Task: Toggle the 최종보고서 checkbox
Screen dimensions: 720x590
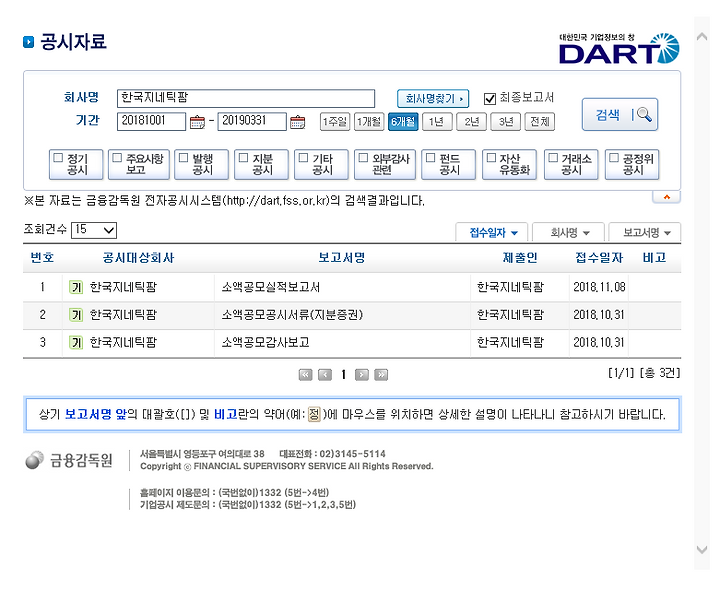Action: pyautogui.click(x=490, y=99)
